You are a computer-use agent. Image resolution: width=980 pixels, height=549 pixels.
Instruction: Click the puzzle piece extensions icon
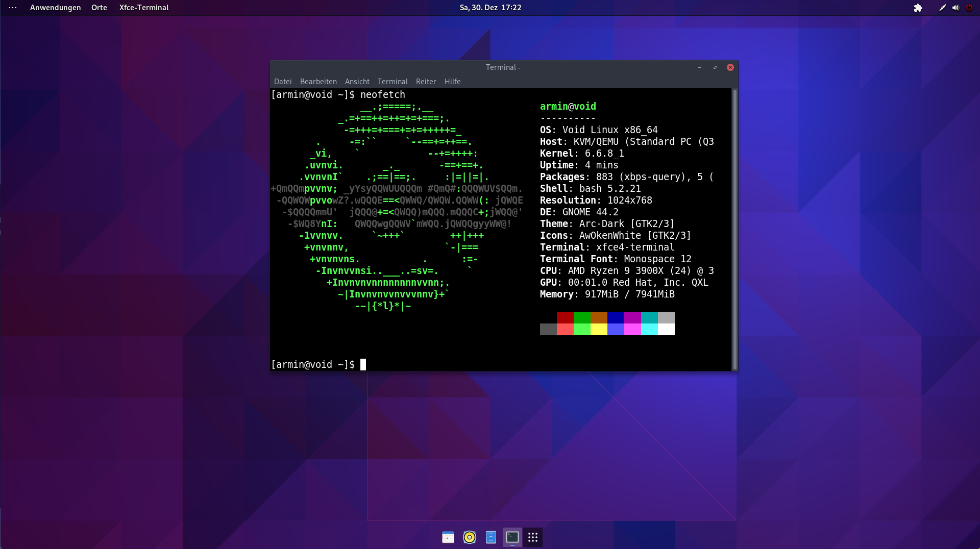[x=918, y=8]
